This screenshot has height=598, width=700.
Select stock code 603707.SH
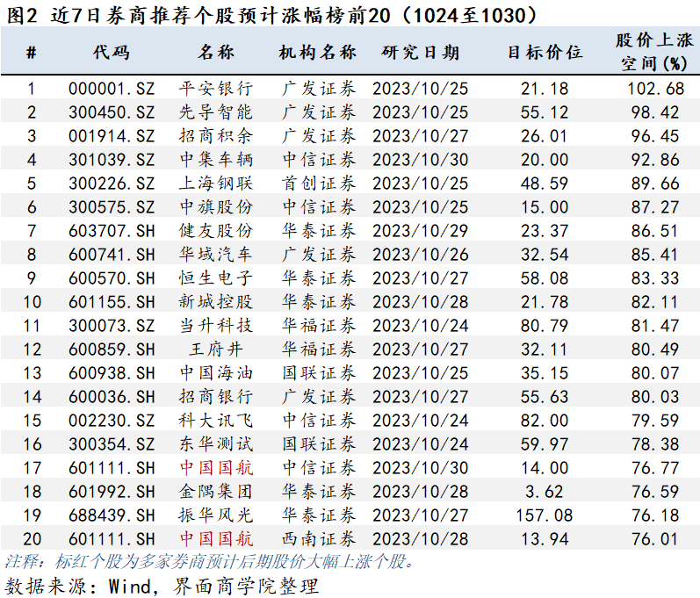click(x=112, y=231)
